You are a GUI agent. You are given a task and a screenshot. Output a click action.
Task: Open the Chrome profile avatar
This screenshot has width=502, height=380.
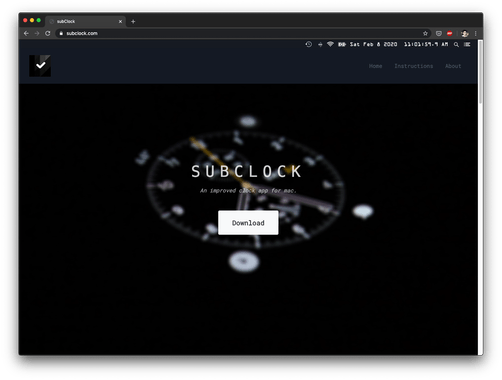pos(465,33)
